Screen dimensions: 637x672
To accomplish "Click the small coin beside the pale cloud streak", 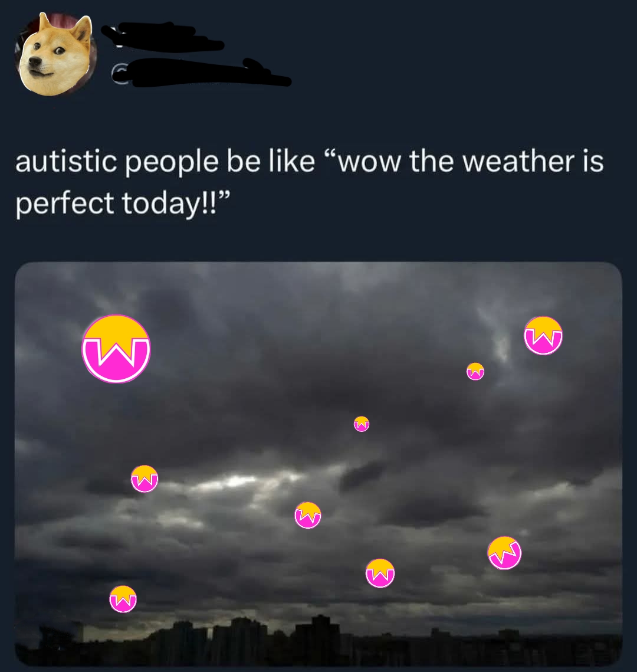I will (x=475, y=371).
